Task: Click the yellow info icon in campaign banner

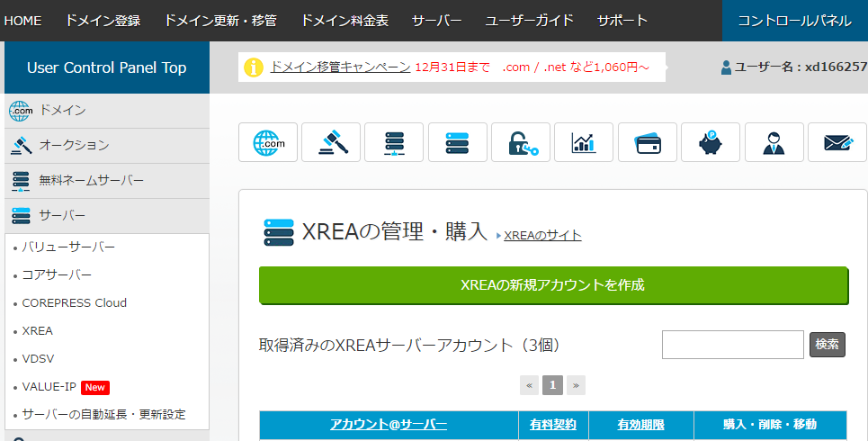Action: (254, 67)
